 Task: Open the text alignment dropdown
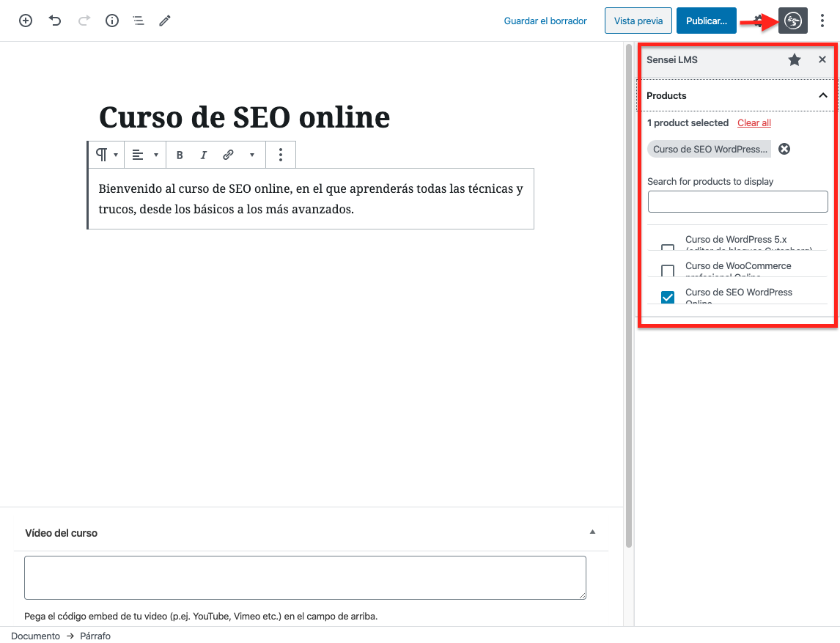pos(144,155)
